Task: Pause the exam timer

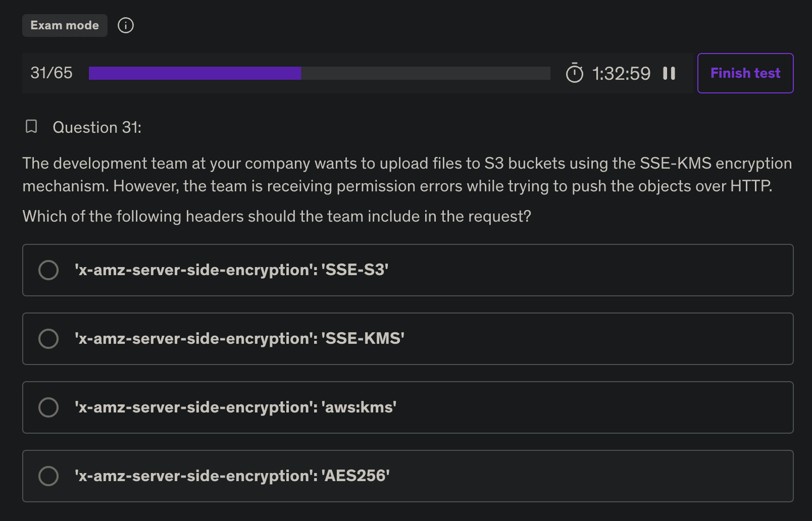Action: pos(669,73)
